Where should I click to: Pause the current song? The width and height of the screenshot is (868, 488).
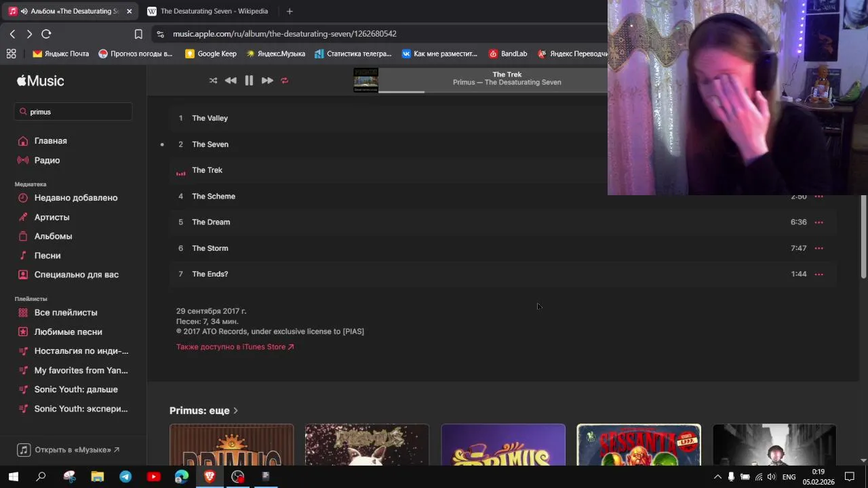(x=249, y=81)
